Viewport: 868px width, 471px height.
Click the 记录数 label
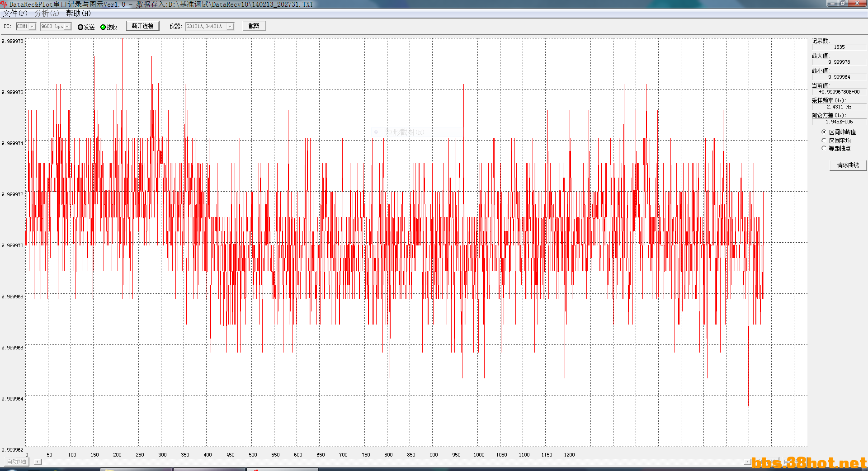pos(821,41)
